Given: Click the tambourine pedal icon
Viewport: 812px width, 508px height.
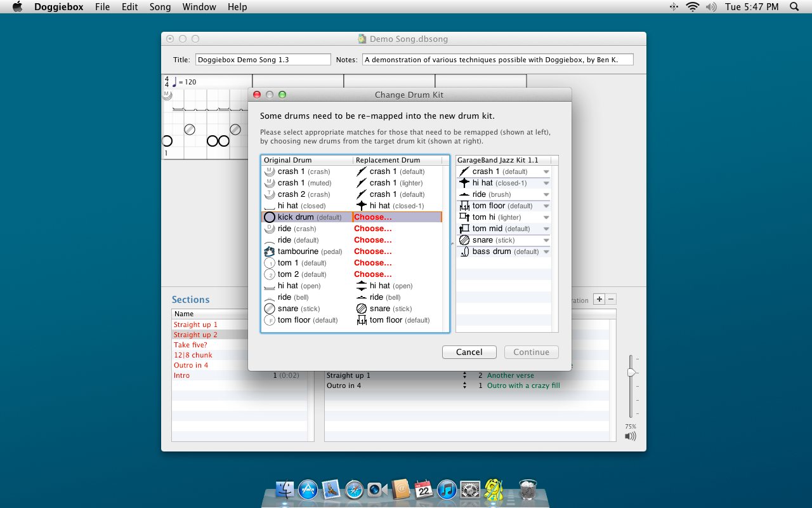Looking at the screenshot, I should [270, 251].
